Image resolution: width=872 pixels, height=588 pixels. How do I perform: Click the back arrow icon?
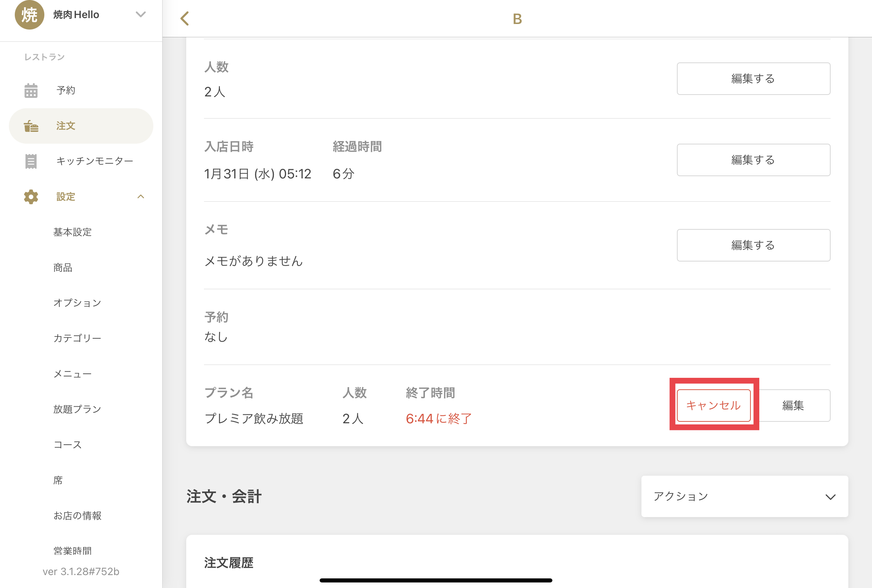coord(184,18)
